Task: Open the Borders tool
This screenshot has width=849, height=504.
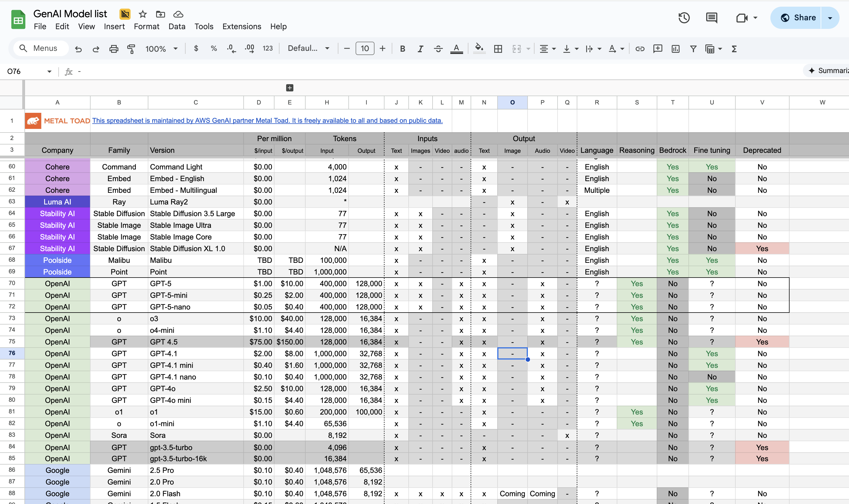Action: click(x=498, y=49)
